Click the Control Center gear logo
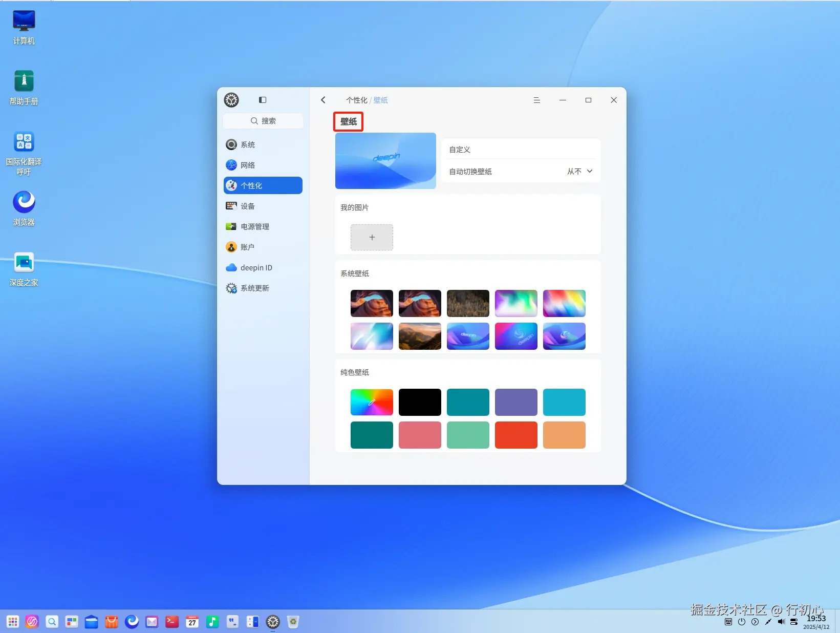Image resolution: width=840 pixels, height=633 pixels. point(231,100)
